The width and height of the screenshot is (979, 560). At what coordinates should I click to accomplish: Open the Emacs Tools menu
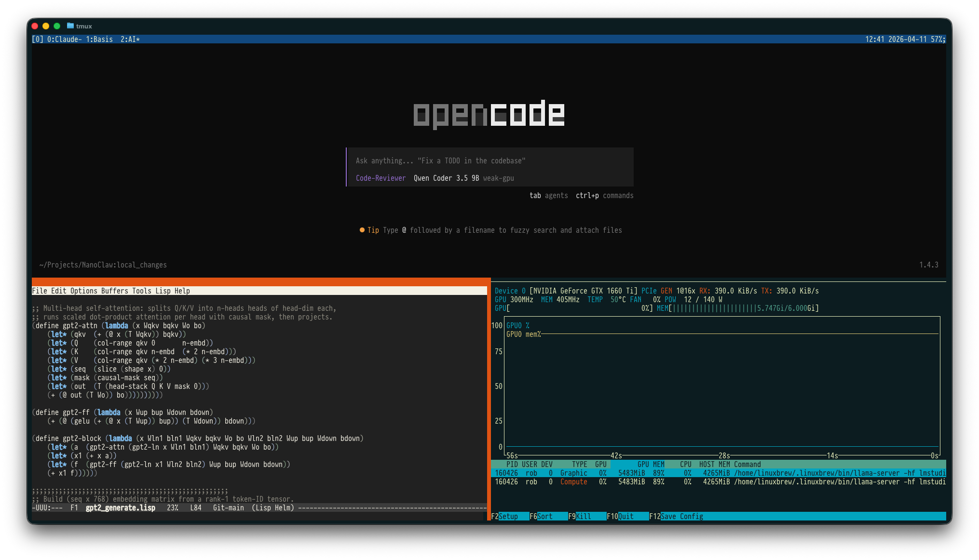click(x=141, y=291)
